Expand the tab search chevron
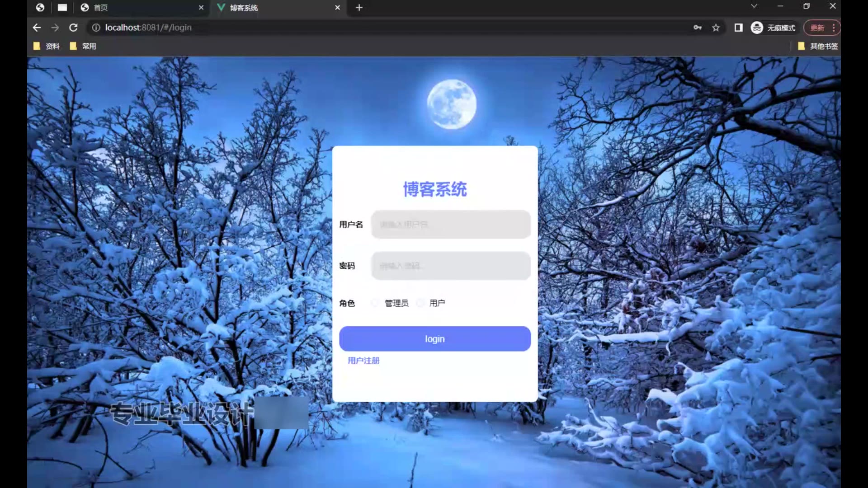Viewport: 868px width, 488px height. 754,6
